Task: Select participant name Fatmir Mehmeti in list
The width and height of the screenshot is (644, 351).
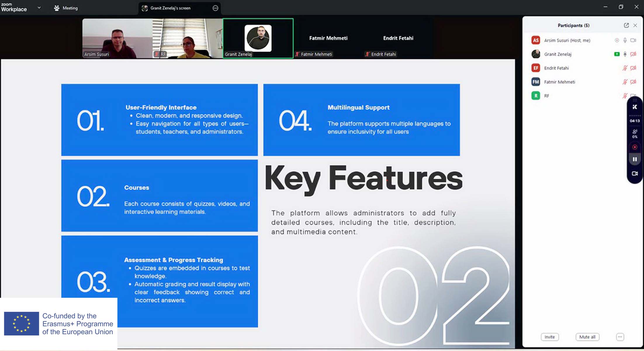Action: pyautogui.click(x=560, y=82)
